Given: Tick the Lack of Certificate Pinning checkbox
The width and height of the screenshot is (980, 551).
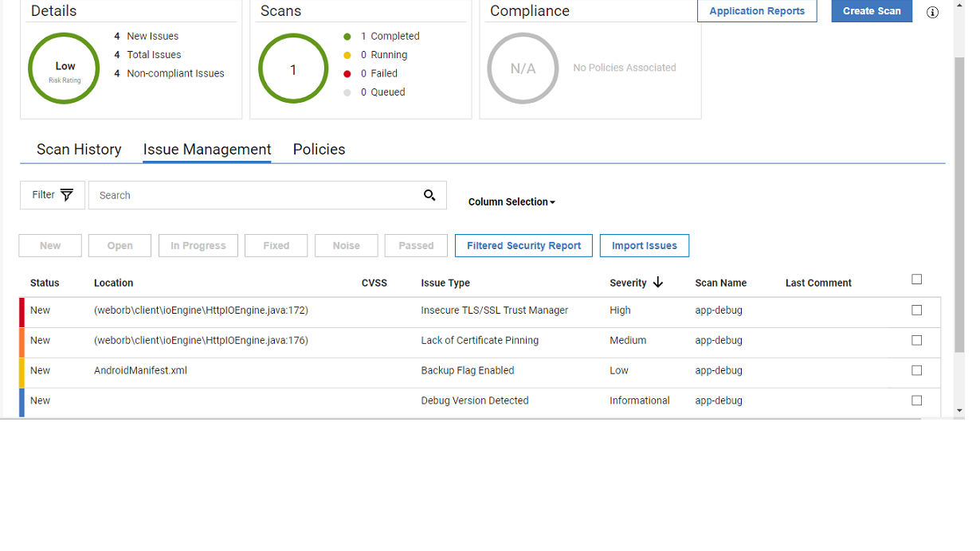Looking at the screenshot, I should pyautogui.click(x=916, y=341).
